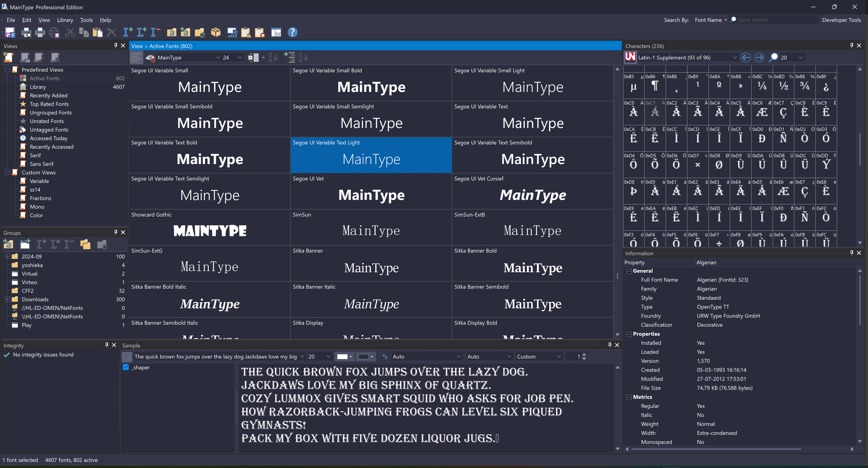Click the first blue I-plus Install icon
Viewport: 868px width, 468px height.
(128, 32)
